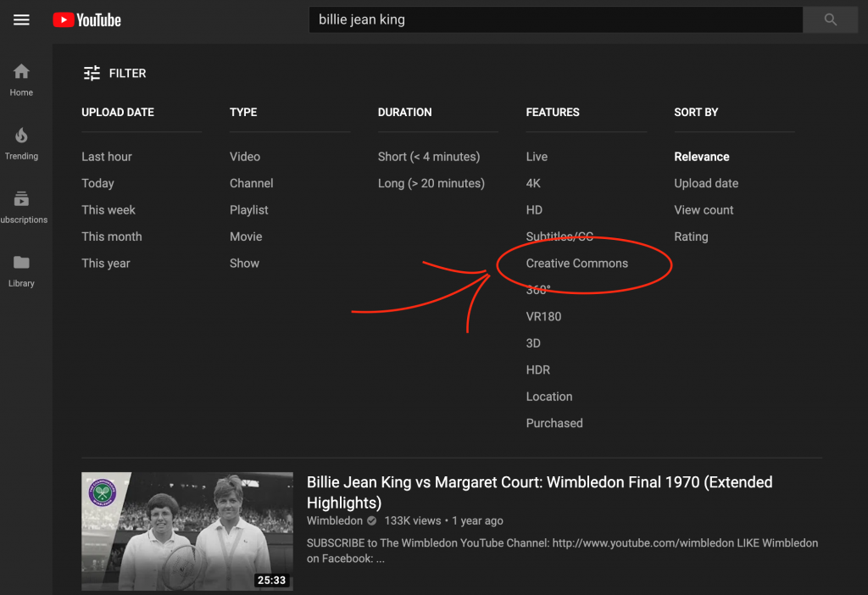The image size is (868, 595).
Task: Click the SORT BY column heading
Action: point(696,113)
